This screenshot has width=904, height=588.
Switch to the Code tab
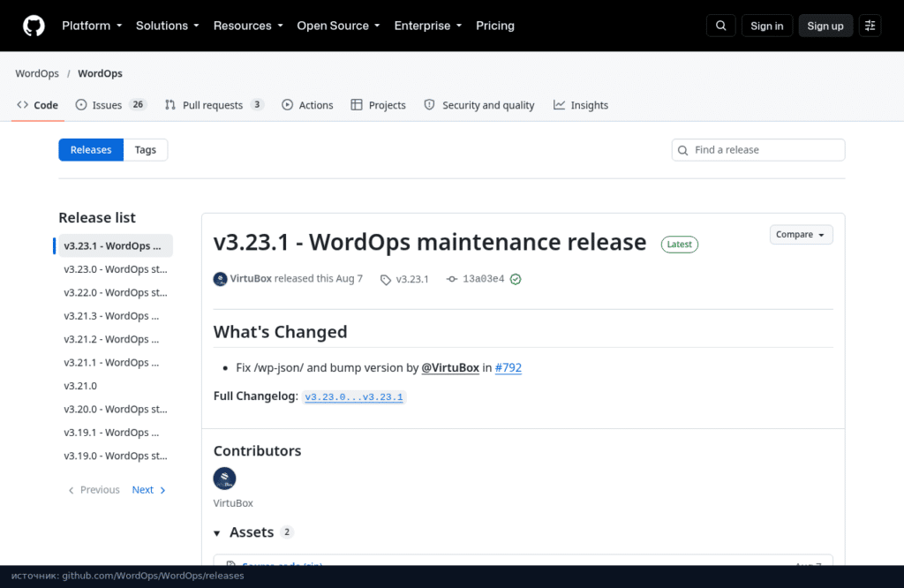point(38,105)
